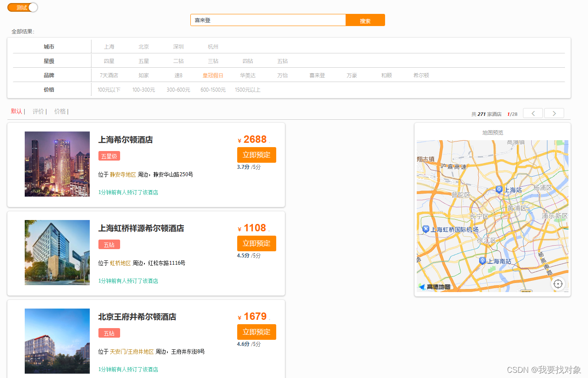Open 北京王府井希尔顿酒店 photo thumbnail
This screenshot has height=378, width=588.
pos(57,341)
